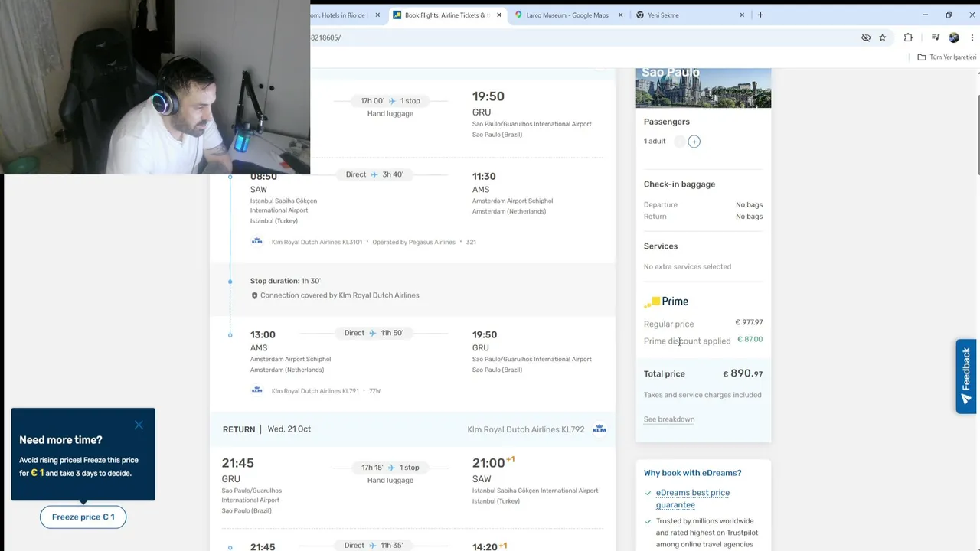Click the 'Check-in baggage' heading
Viewport: 980px width, 551px height.
click(680, 184)
